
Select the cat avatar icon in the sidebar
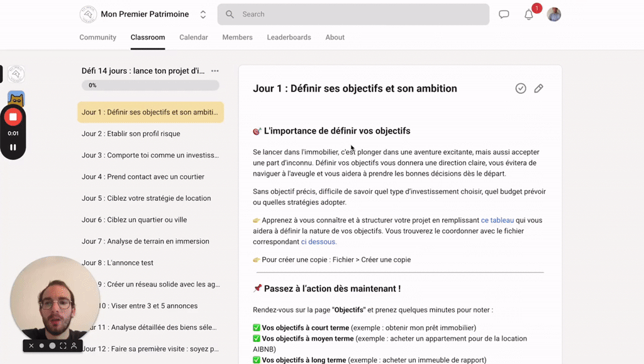[x=16, y=98]
